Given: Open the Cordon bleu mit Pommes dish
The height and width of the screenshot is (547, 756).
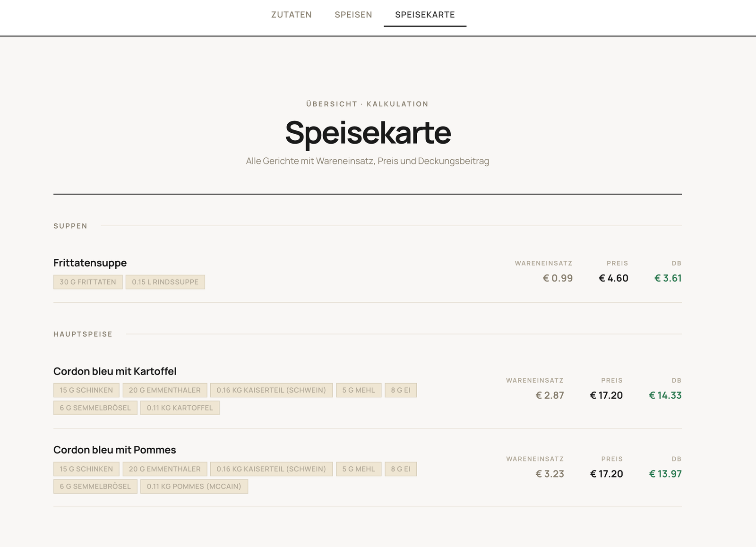Looking at the screenshot, I should pos(114,450).
